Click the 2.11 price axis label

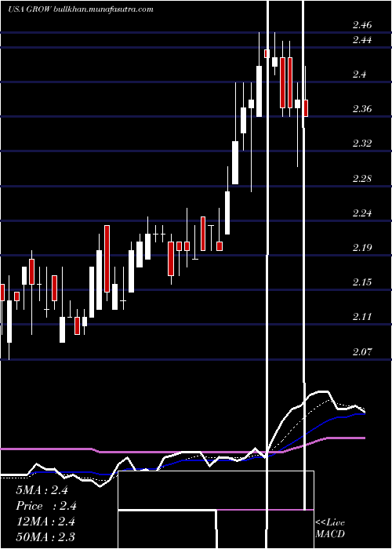[362, 317]
